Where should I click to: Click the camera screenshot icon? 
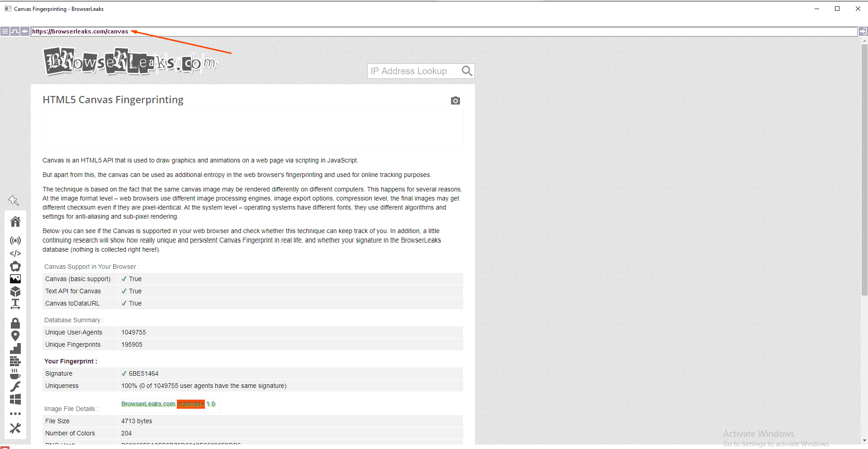pos(455,100)
